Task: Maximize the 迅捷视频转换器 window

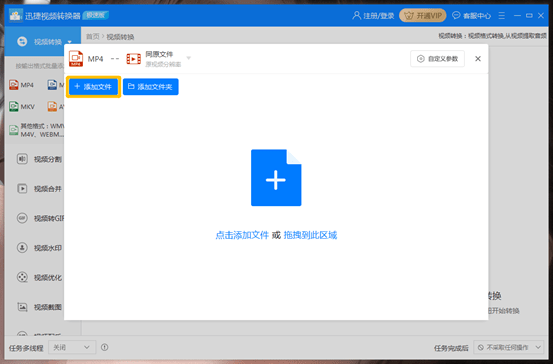Action: (x=529, y=16)
